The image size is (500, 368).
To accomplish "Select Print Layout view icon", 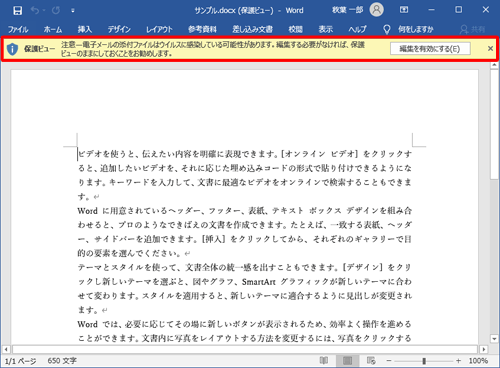I will (347, 360).
